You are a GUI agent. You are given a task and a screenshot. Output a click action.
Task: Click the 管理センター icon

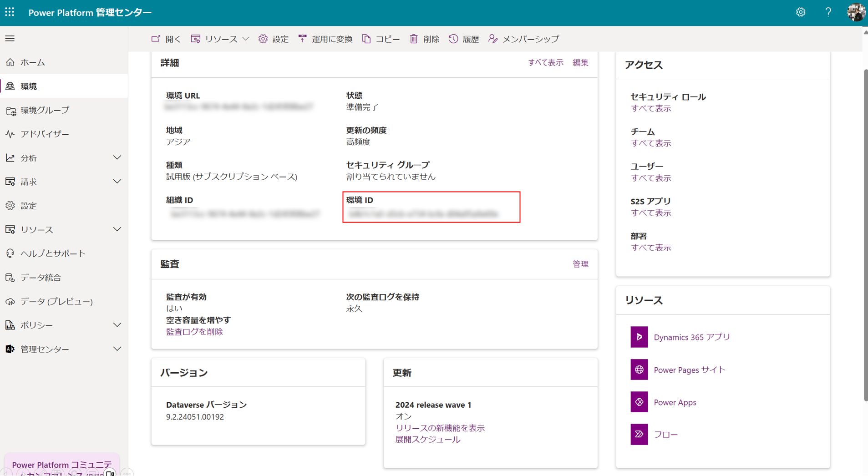[10, 349]
